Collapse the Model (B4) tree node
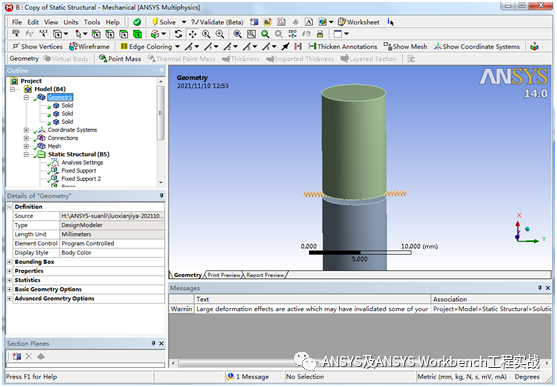 click(x=12, y=89)
